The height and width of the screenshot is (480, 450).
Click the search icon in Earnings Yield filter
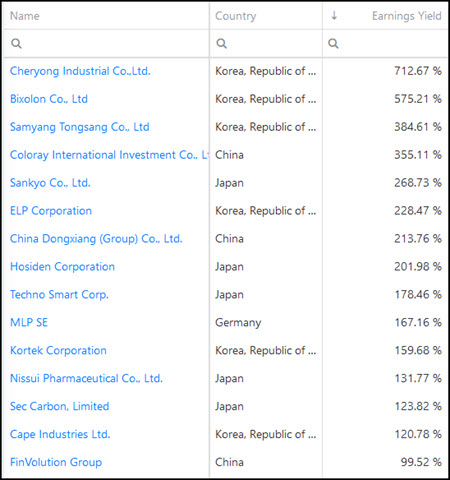pos(333,43)
